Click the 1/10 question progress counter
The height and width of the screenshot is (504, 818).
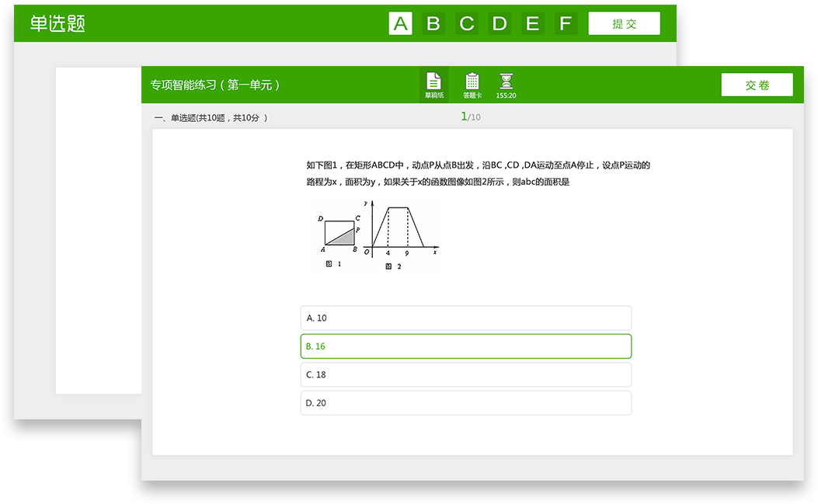(x=470, y=117)
